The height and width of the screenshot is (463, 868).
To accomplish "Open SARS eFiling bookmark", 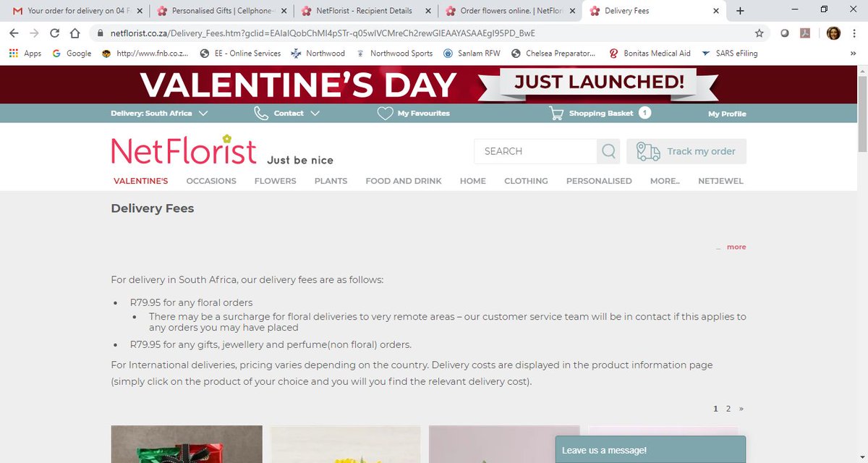I will click(x=729, y=54).
